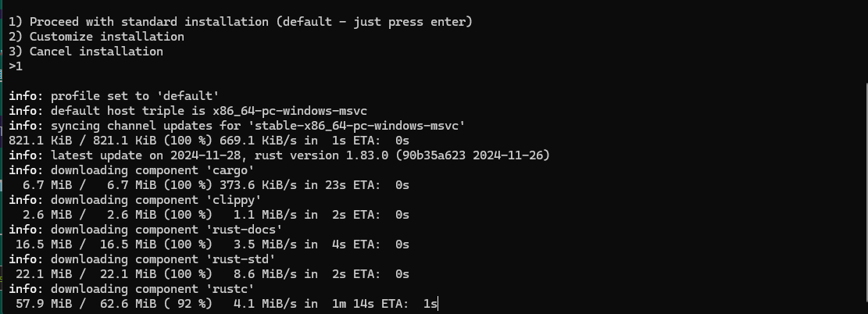The image size is (868, 314).
Task: Click the '>1' input prompt line
Action: point(16,66)
